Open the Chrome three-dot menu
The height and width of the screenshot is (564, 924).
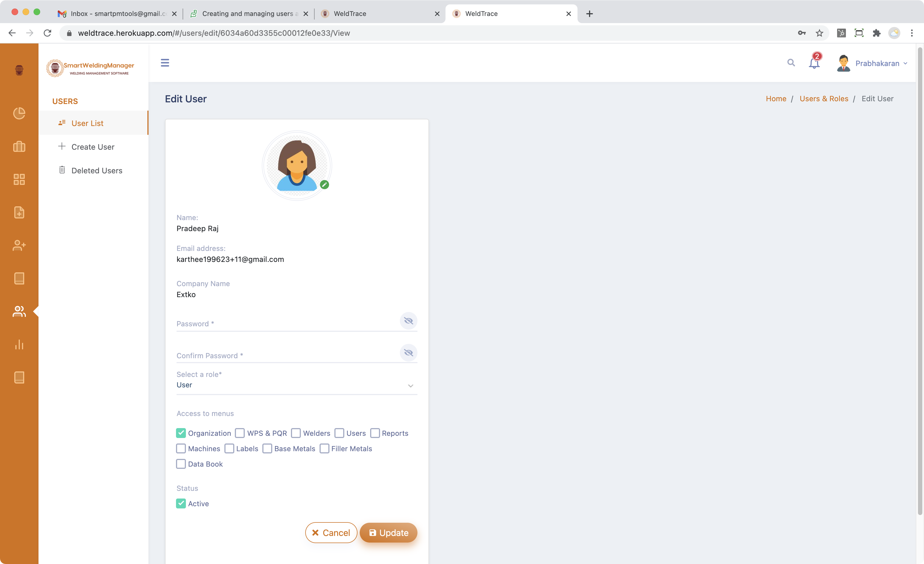pos(912,33)
